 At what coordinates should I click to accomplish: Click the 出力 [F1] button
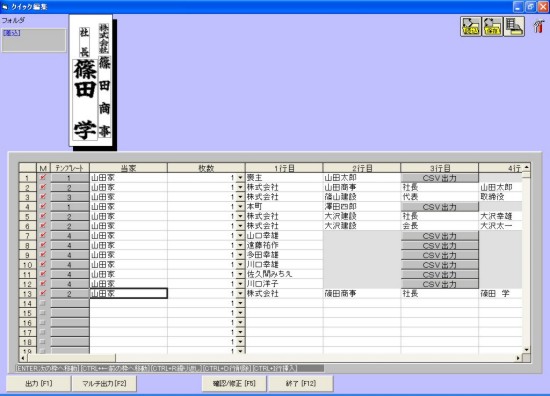(x=39, y=383)
